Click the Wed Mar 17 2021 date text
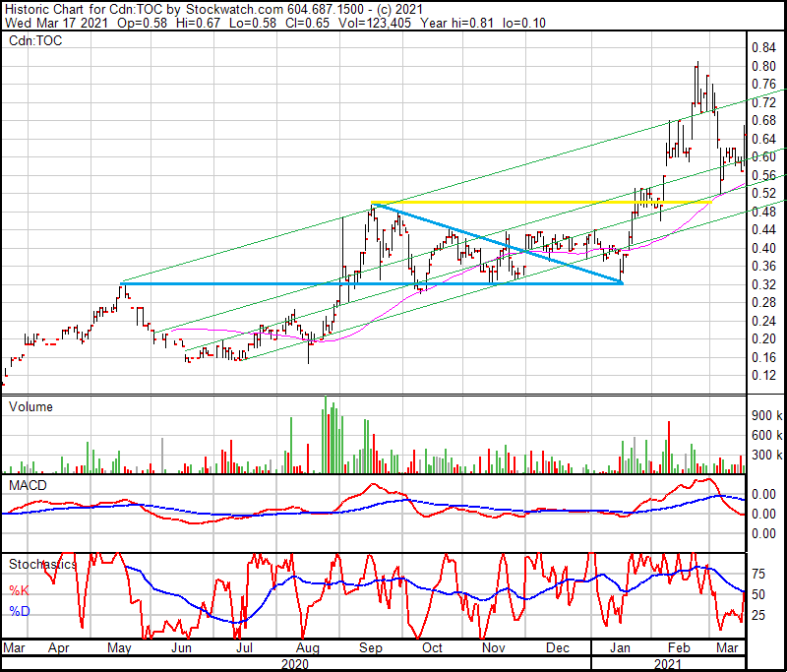 point(56,23)
